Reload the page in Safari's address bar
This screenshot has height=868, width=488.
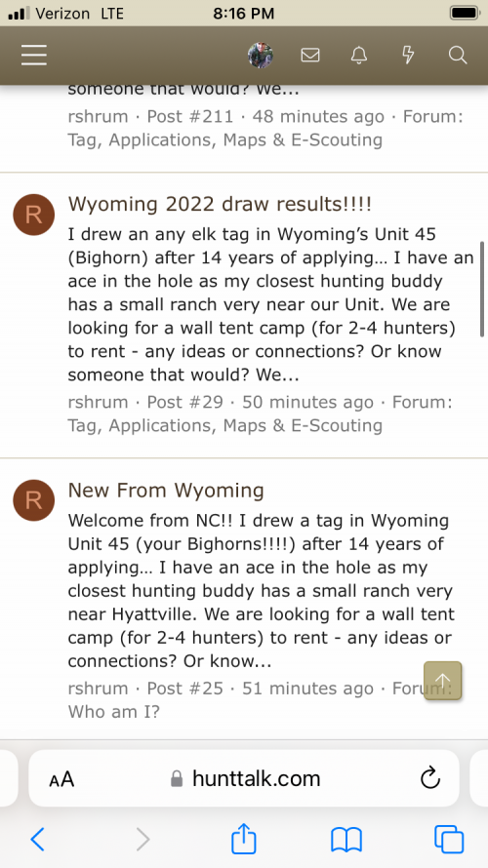430,779
